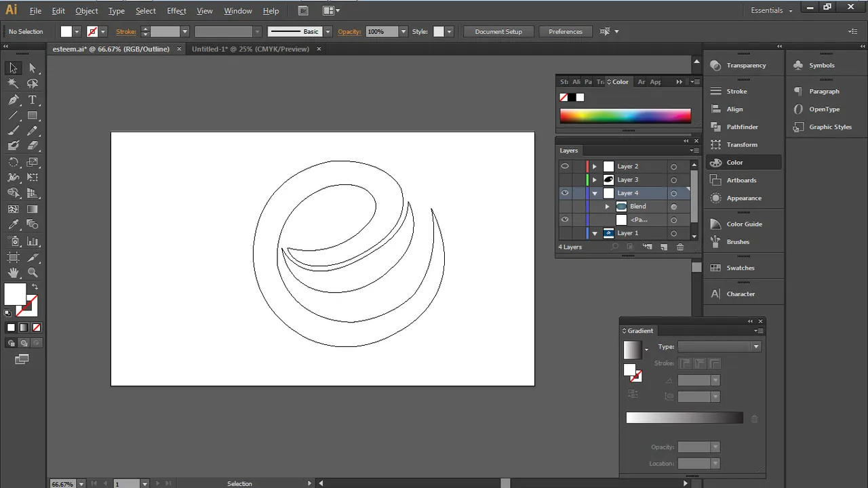Select the Eraser tool

tap(33, 146)
